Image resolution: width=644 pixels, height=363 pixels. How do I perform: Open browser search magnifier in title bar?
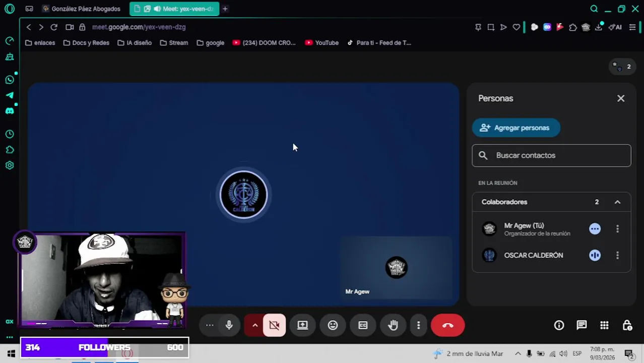point(594,9)
